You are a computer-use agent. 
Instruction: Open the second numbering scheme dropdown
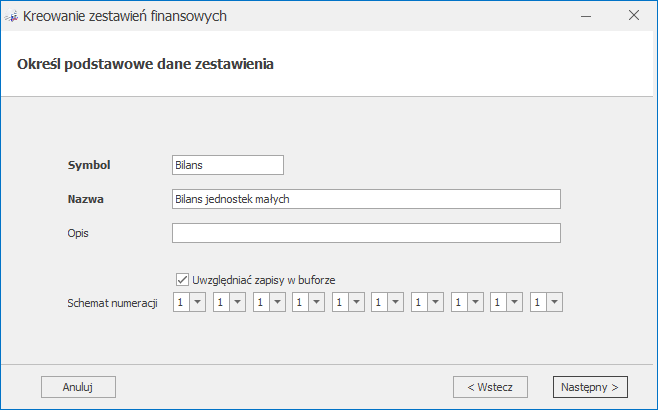pos(237,302)
